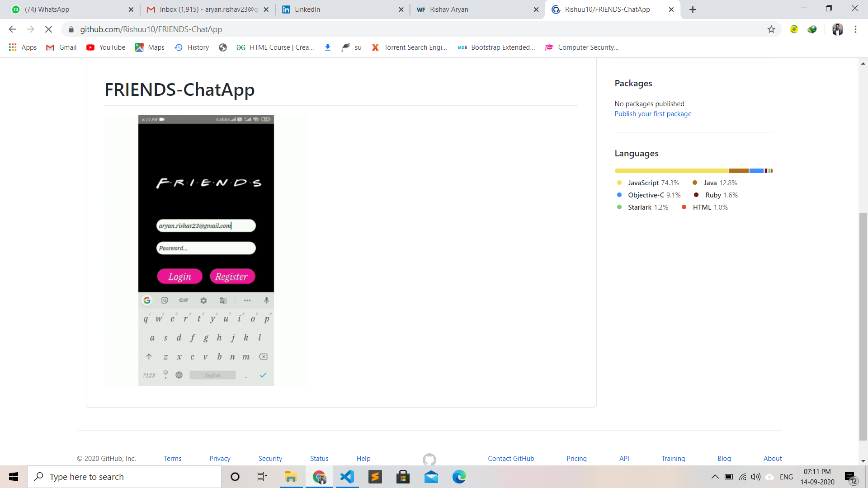Open the Mail app from the taskbar
Image resolution: width=868 pixels, height=488 pixels.
[431, 477]
